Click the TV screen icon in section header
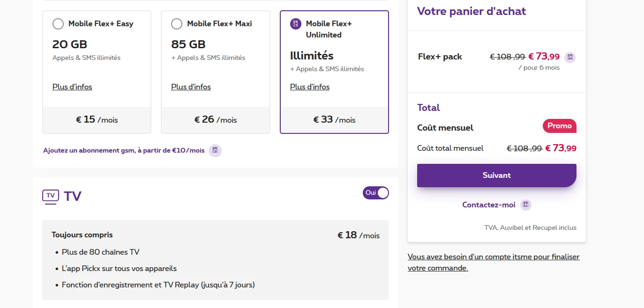 [x=51, y=196]
